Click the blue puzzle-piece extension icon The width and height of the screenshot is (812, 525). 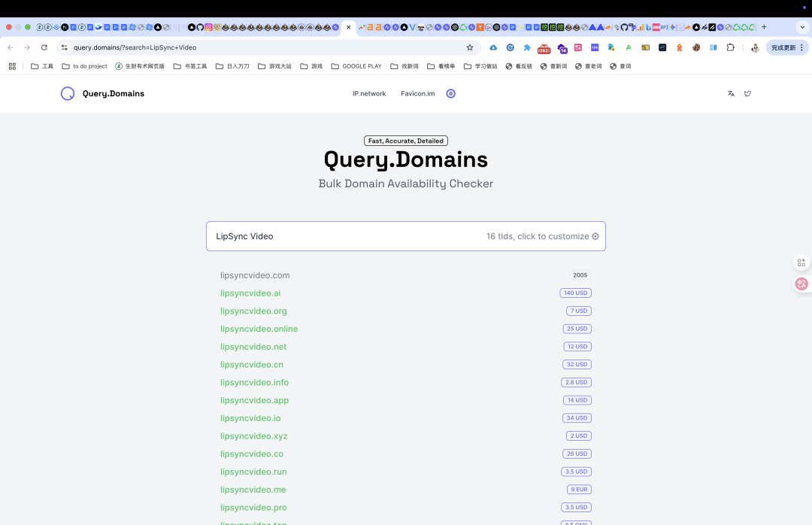click(526, 47)
